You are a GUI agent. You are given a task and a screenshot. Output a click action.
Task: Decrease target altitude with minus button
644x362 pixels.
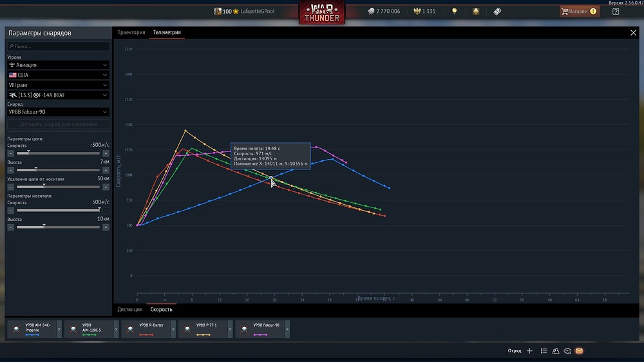coord(11,170)
